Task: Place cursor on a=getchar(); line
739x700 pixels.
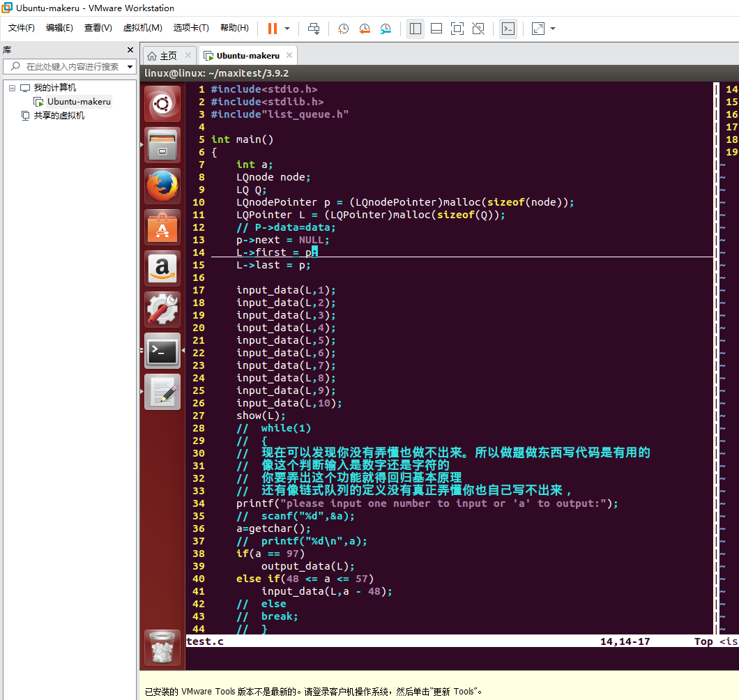Action: (273, 529)
